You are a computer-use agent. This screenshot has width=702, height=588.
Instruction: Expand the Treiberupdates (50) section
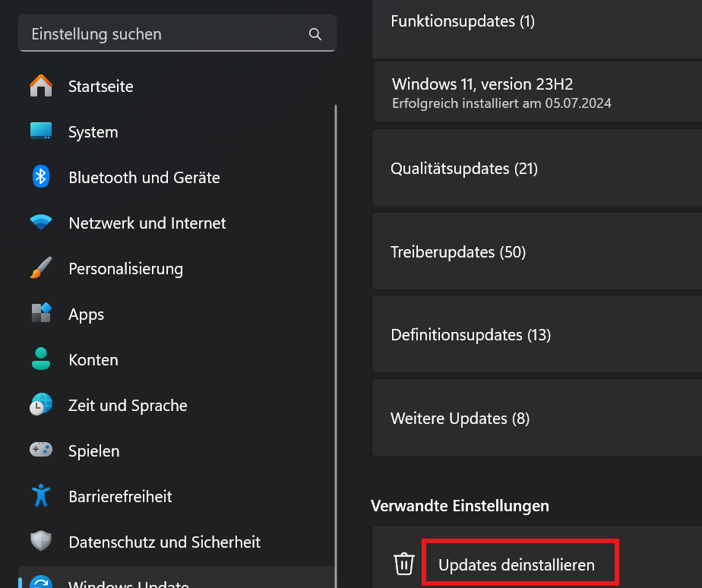(x=537, y=251)
